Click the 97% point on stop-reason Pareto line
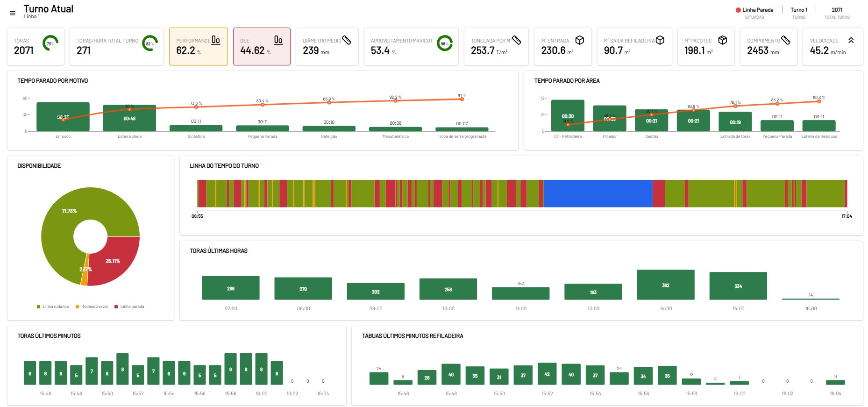The image size is (868, 407). tap(462, 99)
